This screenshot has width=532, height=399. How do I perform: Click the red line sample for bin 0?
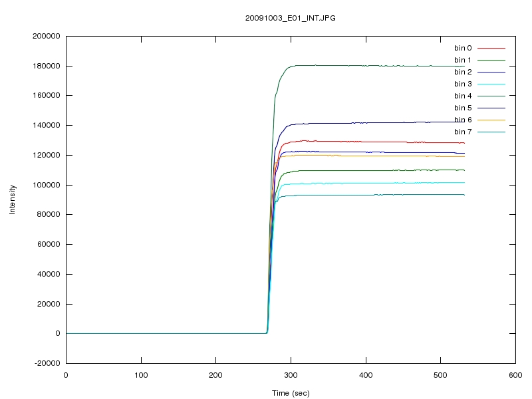point(491,48)
